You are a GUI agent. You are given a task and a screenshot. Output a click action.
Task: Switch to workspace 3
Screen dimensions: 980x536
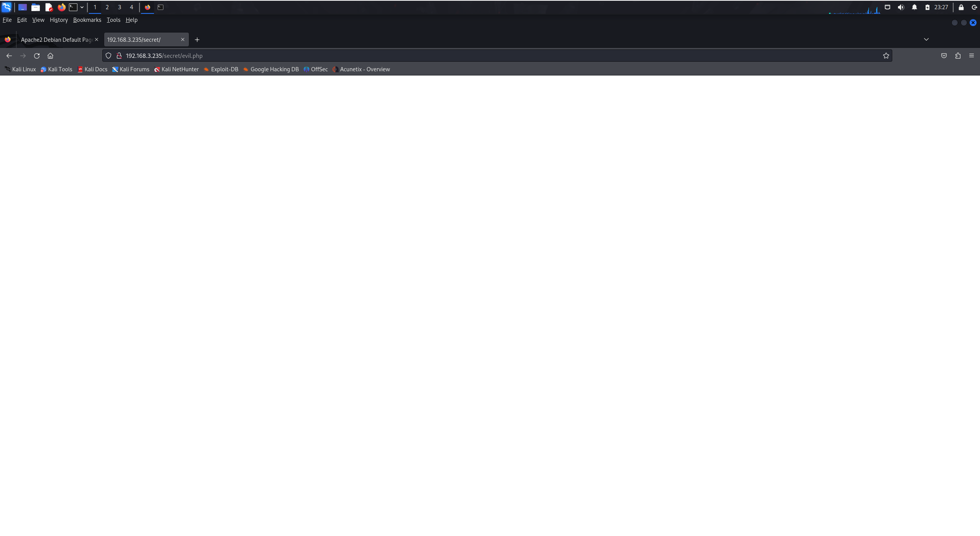coord(119,7)
